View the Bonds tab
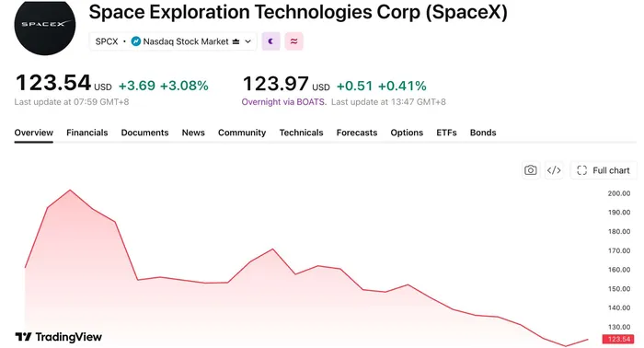The width and height of the screenshot is (644, 348). point(483,133)
